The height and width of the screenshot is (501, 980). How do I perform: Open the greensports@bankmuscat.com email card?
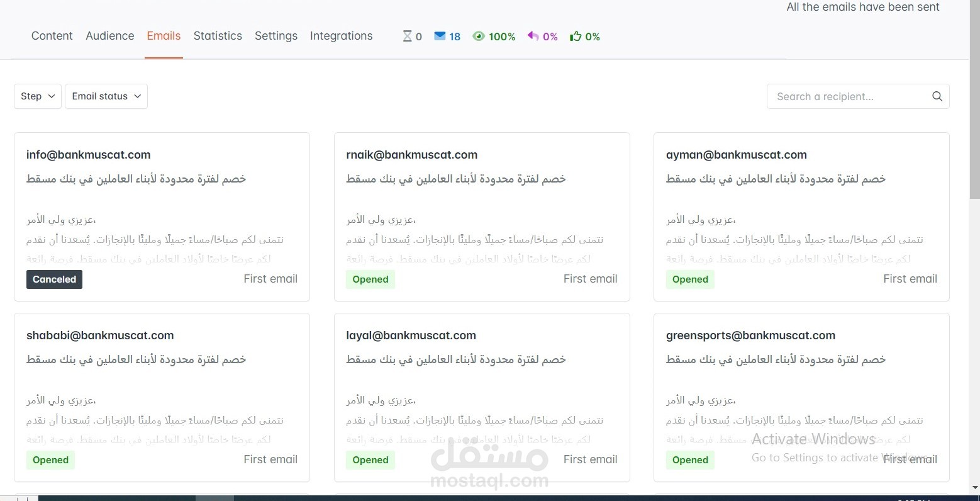click(801, 398)
